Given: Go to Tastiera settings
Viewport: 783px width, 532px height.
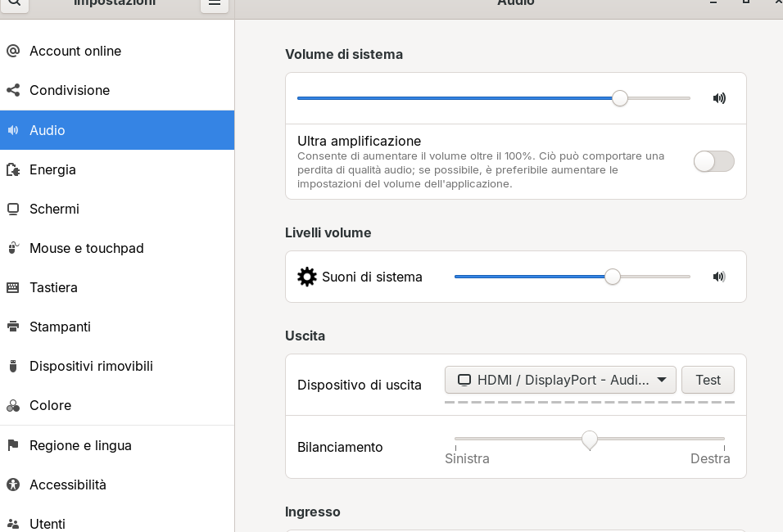Looking at the screenshot, I should click(117, 287).
